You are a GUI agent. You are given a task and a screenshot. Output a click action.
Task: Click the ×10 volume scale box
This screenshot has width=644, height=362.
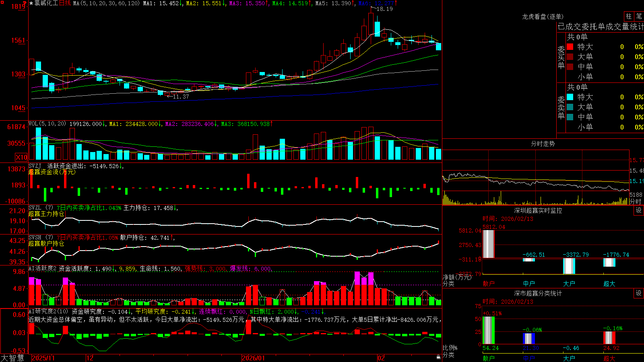(x=21, y=157)
